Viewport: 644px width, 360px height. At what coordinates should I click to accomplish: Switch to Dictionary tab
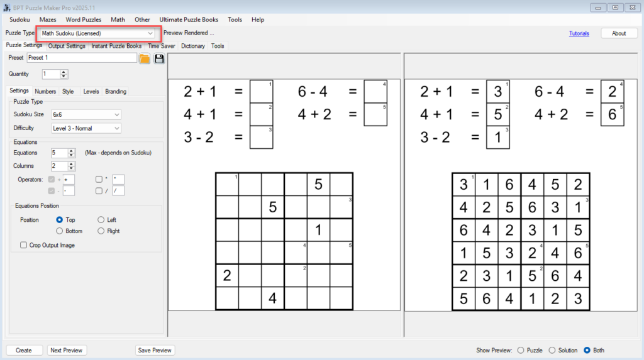(x=193, y=46)
